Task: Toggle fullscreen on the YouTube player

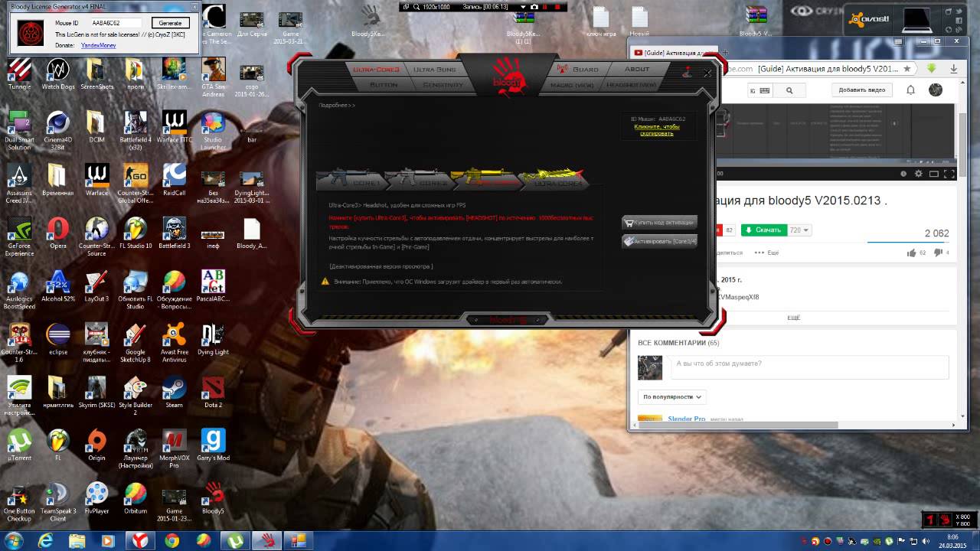Action: [948, 174]
